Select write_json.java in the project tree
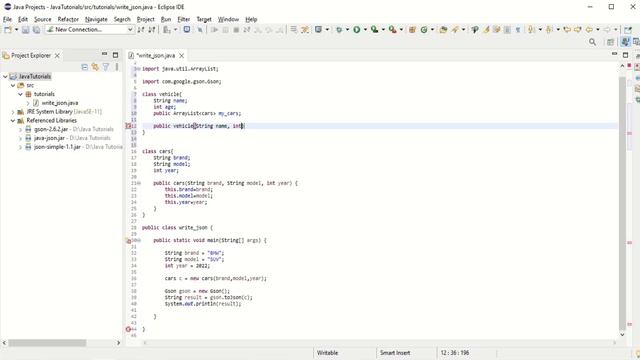This screenshot has height=360, width=640. click(60, 103)
